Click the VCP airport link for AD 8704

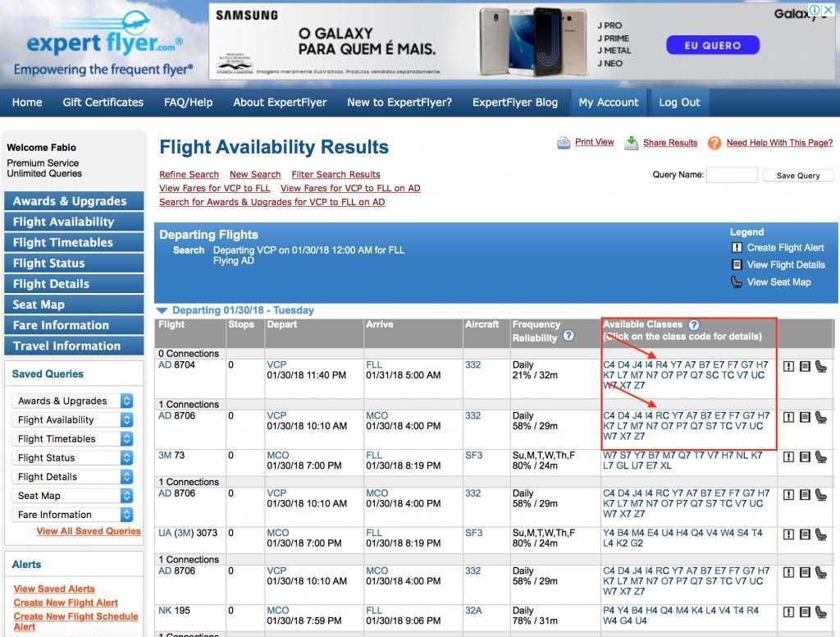point(276,364)
